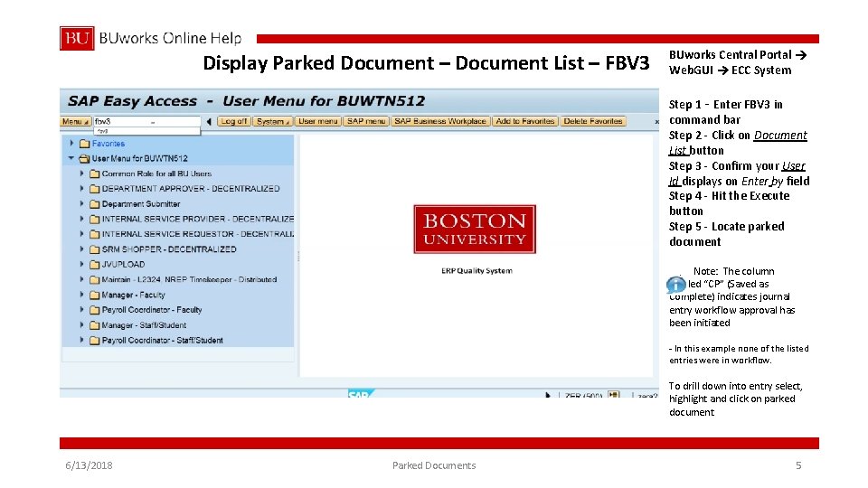This screenshot has width=868, height=488.
Task: Select the fbv3 autocomplete suggestion
Action: pos(146,131)
